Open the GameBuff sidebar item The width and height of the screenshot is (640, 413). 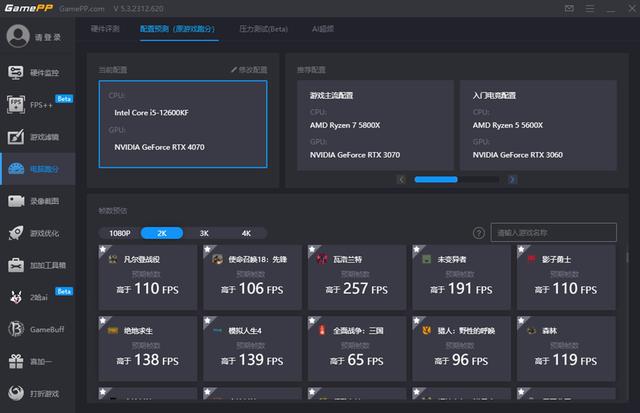pyautogui.click(x=38, y=329)
